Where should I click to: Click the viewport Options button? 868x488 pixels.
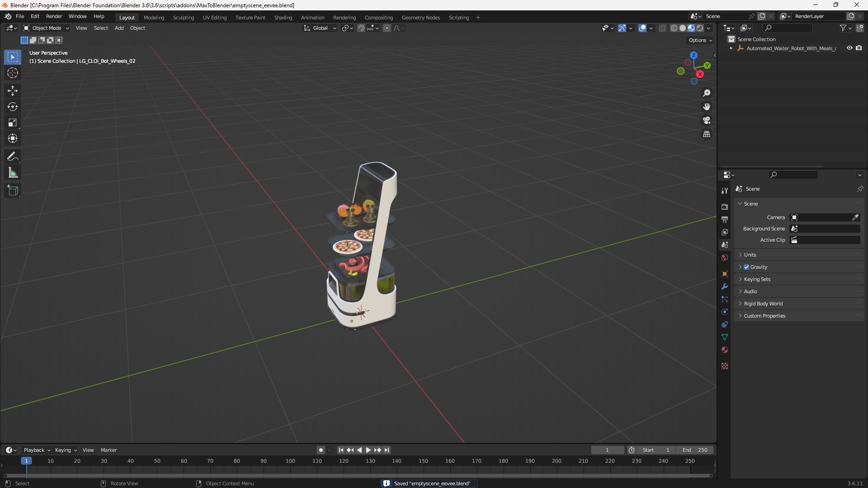(x=700, y=40)
